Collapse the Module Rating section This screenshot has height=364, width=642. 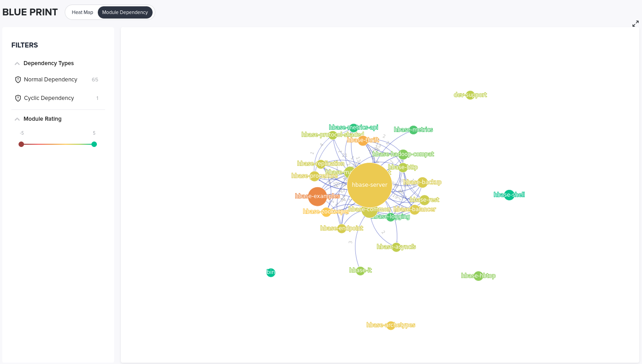point(17,119)
